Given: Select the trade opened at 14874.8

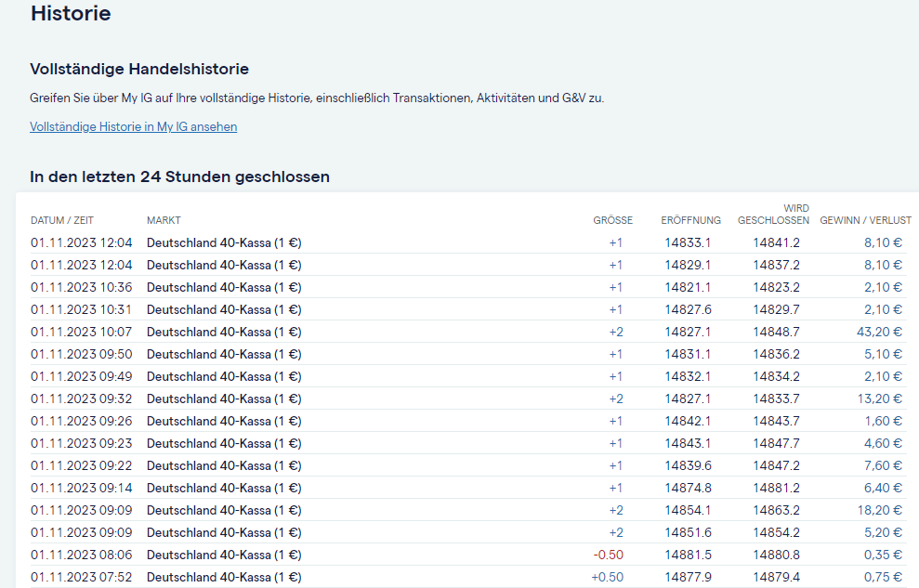Looking at the screenshot, I should tap(688, 488).
